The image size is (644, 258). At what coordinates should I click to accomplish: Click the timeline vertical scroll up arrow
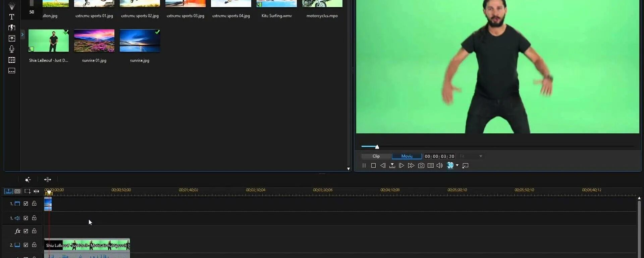[639, 198]
